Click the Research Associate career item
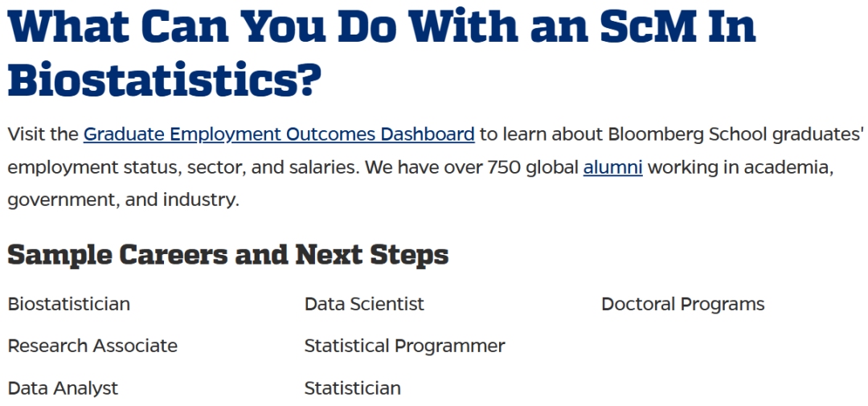868x406 pixels. point(92,346)
